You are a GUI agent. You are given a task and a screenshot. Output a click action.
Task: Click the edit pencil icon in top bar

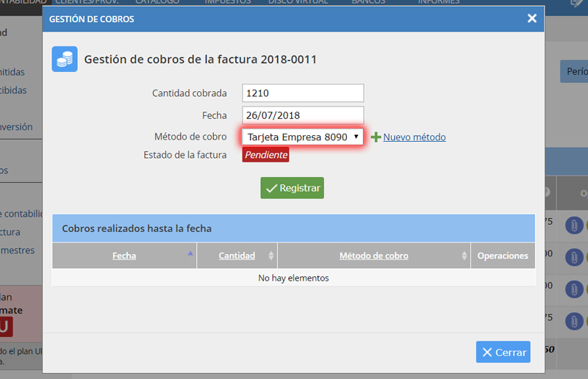click(x=577, y=4)
